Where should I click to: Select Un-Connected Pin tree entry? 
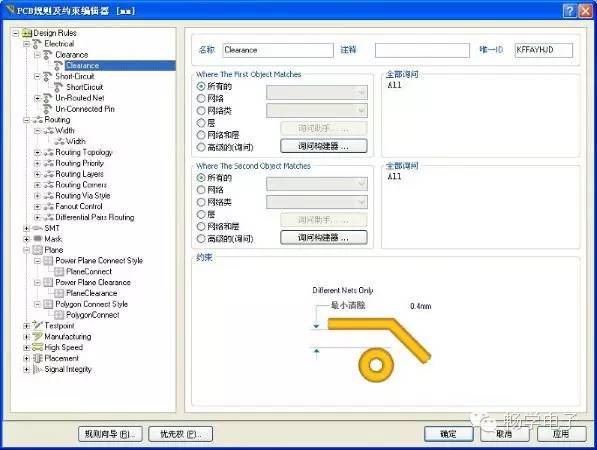pos(85,109)
